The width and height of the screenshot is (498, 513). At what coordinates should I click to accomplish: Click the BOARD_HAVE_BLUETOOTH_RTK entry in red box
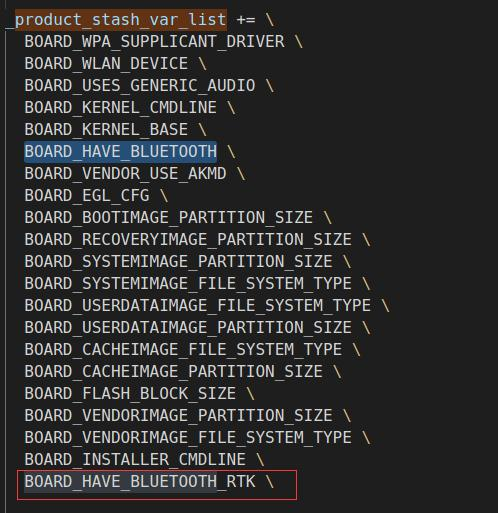[x=140, y=482]
